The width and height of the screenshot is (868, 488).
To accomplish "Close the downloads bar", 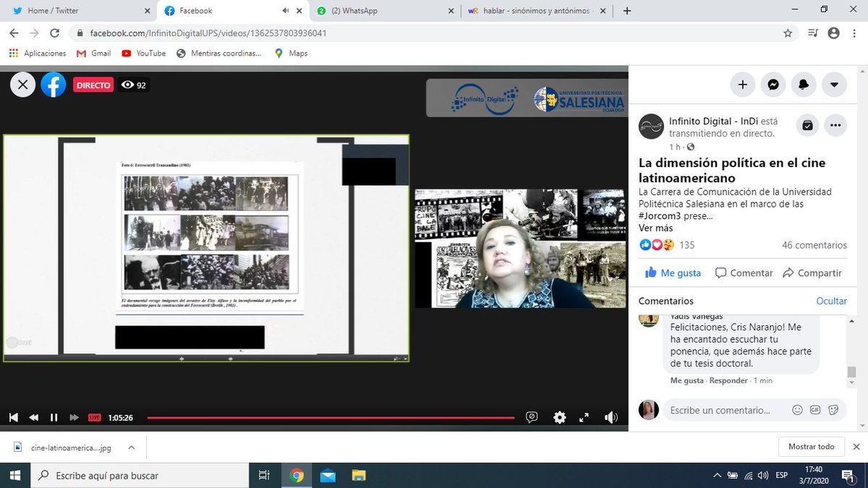I will [856, 447].
